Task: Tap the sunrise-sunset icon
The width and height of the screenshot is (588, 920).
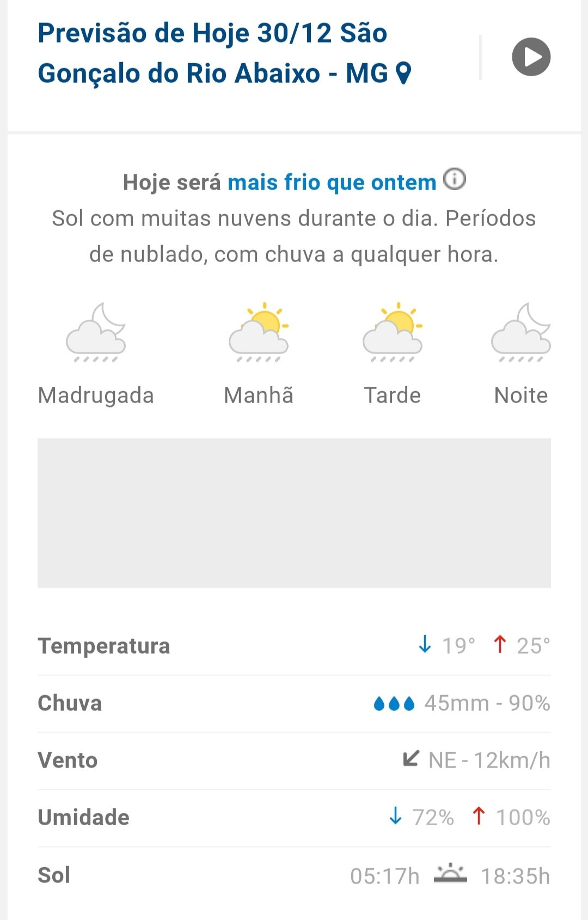Action: [450, 874]
